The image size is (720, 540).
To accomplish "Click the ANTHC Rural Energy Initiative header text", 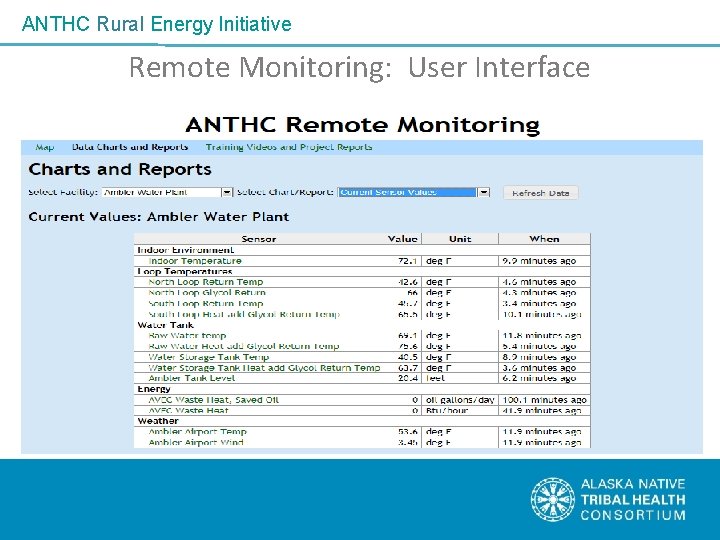I will tap(157, 24).
